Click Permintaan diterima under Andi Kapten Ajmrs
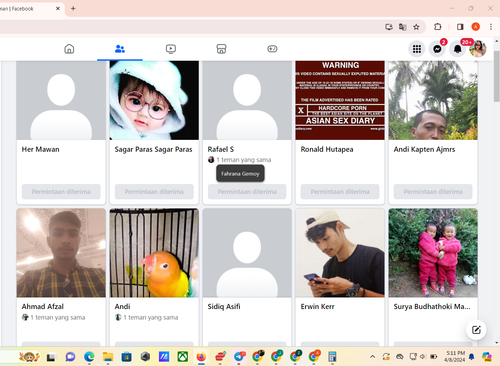Screen dimensions: 500x366 [x=433, y=192]
